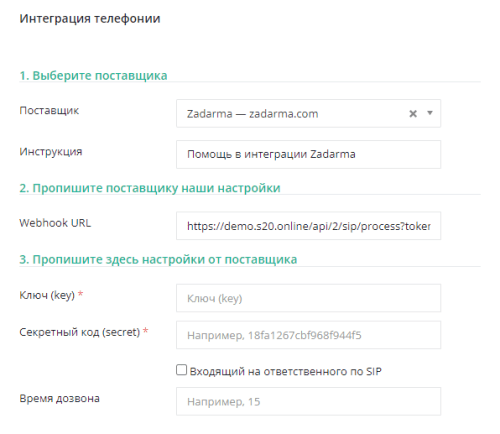Focus the Webhook URL field with the demo.s20.online address
The height and width of the screenshot is (434, 500).
point(308,226)
